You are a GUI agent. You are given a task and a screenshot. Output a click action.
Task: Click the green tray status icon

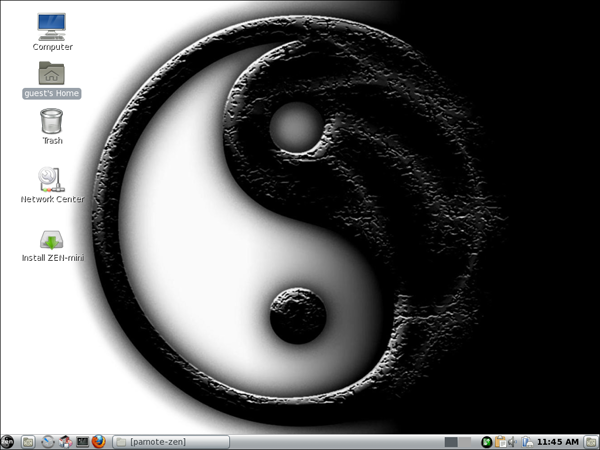[x=487, y=441]
